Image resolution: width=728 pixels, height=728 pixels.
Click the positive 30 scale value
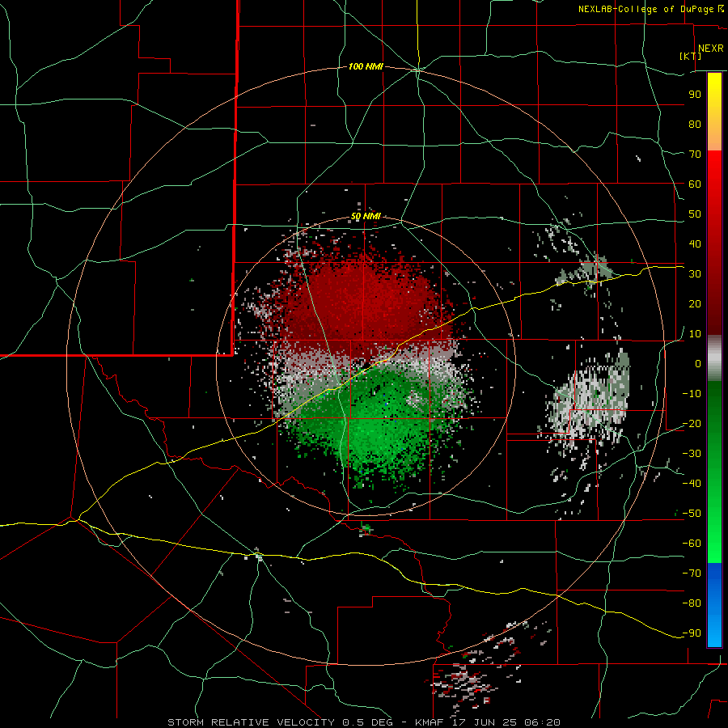(695, 274)
